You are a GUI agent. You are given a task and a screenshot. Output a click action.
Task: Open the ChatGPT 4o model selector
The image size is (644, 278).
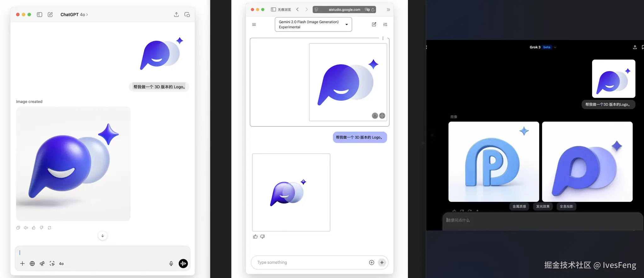coord(74,14)
